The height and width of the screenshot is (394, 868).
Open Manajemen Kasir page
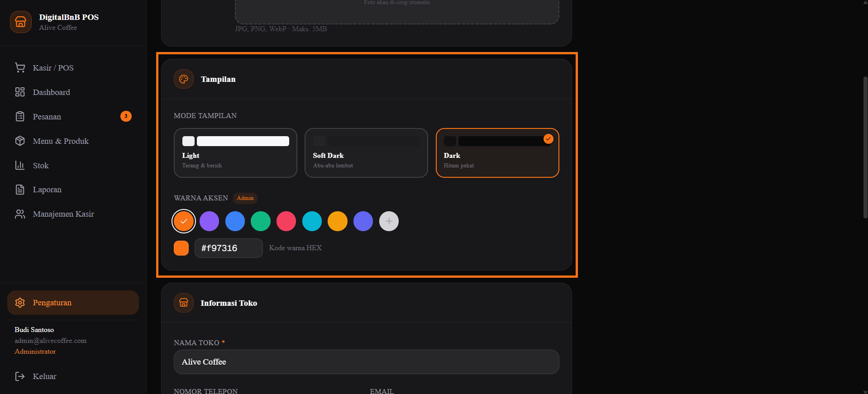point(73,214)
